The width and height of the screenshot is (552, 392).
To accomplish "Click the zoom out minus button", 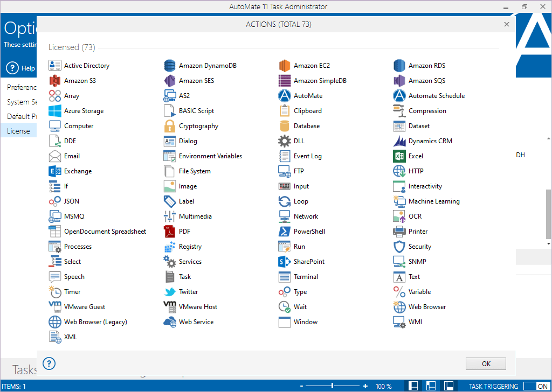I will tap(302, 386).
